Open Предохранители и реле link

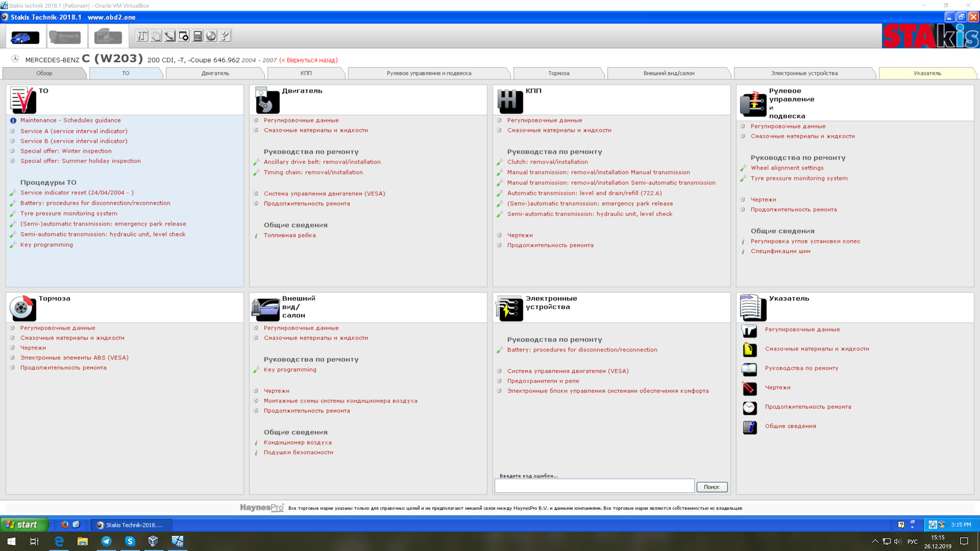(543, 381)
